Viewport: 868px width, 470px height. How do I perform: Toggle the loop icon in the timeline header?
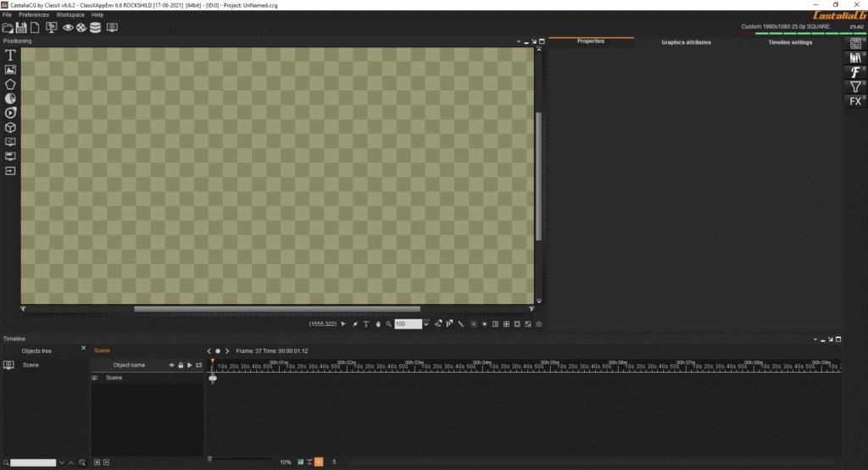(198, 365)
